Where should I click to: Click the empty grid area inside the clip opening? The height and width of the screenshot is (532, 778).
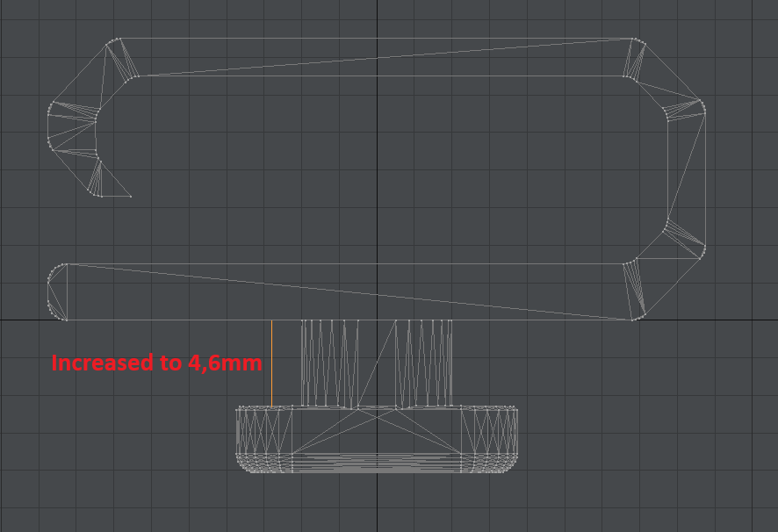coord(378,167)
